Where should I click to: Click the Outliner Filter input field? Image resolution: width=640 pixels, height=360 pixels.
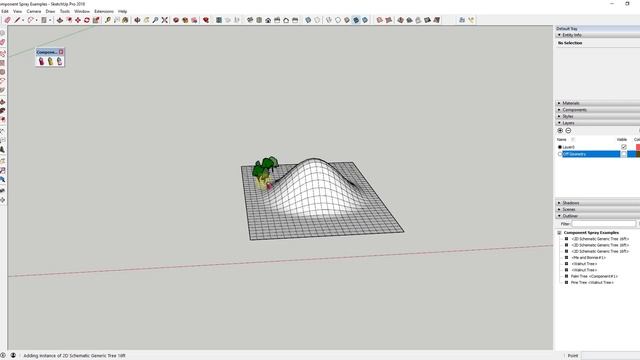pos(604,224)
